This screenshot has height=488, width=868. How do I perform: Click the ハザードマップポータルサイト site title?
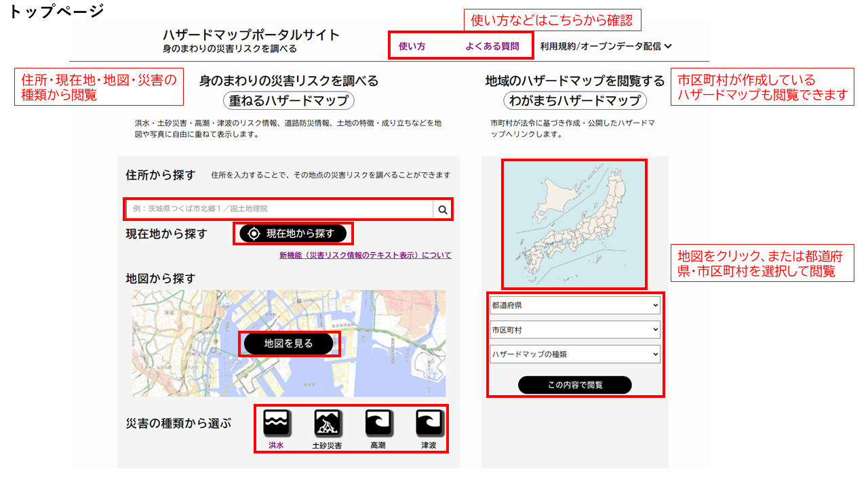tap(251, 35)
